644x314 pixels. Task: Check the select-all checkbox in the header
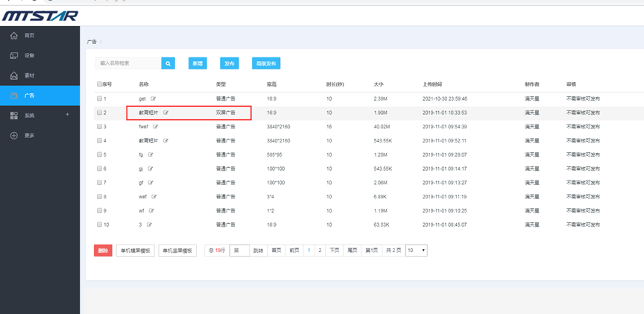pyautogui.click(x=99, y=84)
